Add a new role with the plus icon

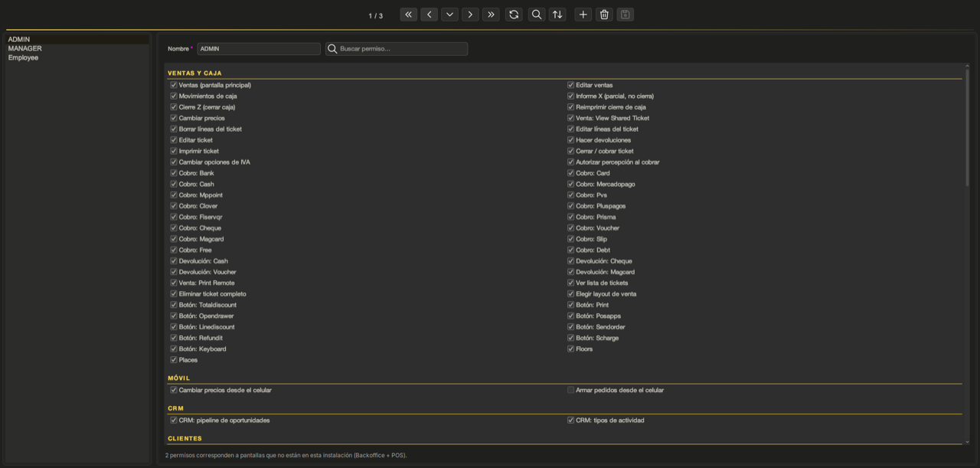[x=583, y=15]
